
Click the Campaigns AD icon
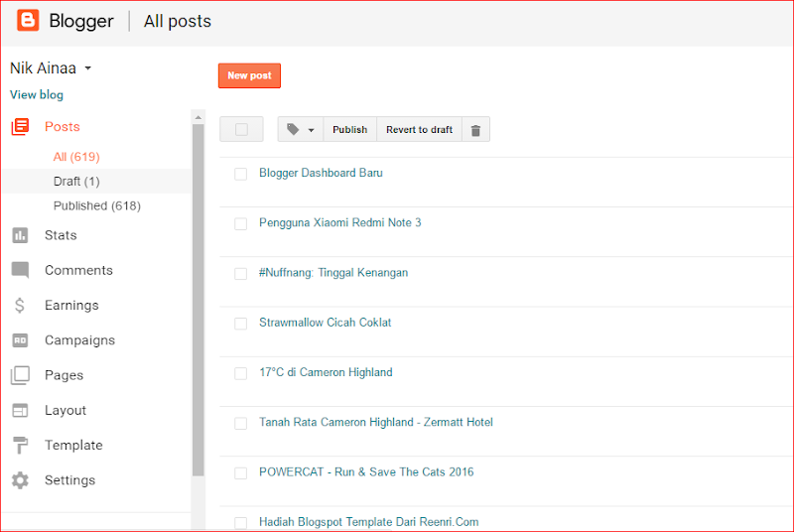[x=20, y=340]
